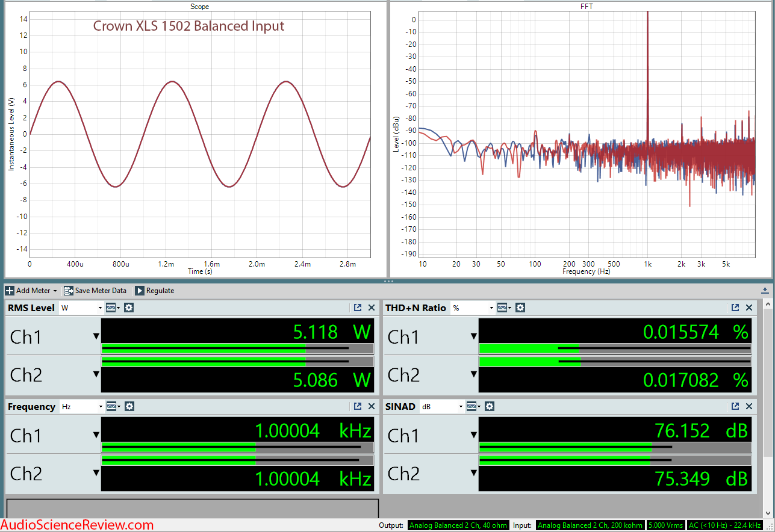Viewport: 775px width, 532px height.
Task: Click the RMS Level Ch1 bar meter
Action: pos(237,348)
